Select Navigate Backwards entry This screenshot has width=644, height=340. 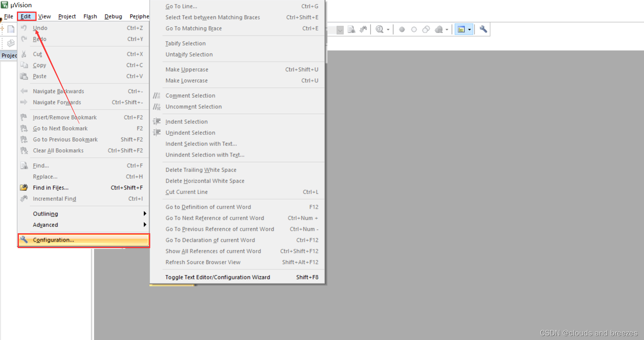[x=84, y=91]
